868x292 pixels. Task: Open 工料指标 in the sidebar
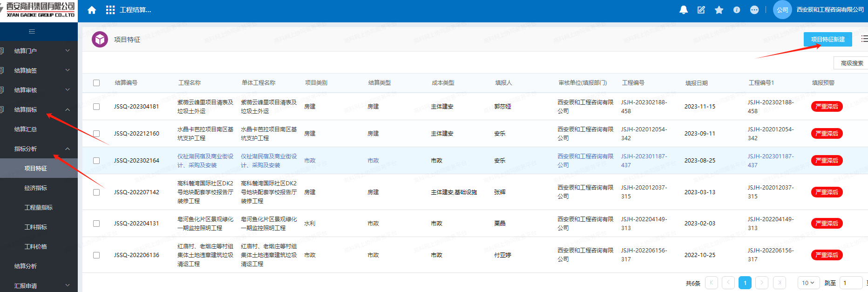point(36,227)
